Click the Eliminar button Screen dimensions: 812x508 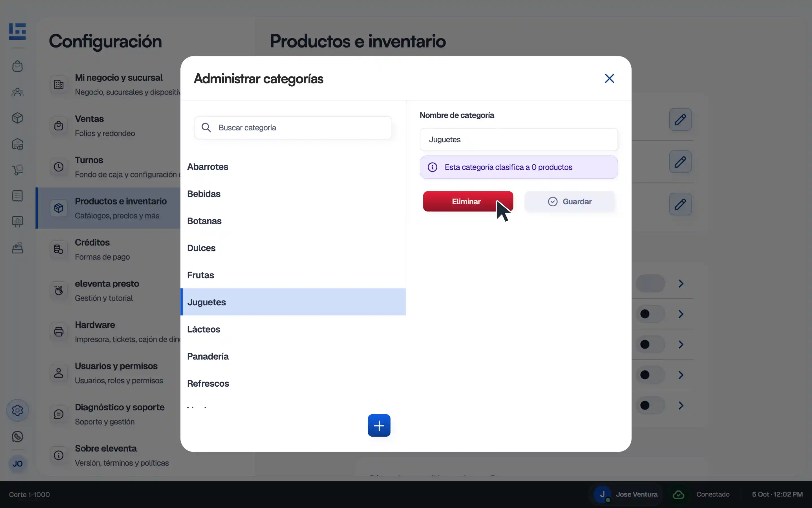click(468, 201)
